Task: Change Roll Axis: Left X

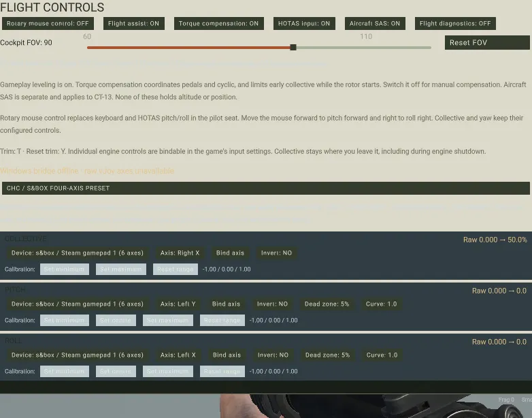Action: click(x=178, y=355)
